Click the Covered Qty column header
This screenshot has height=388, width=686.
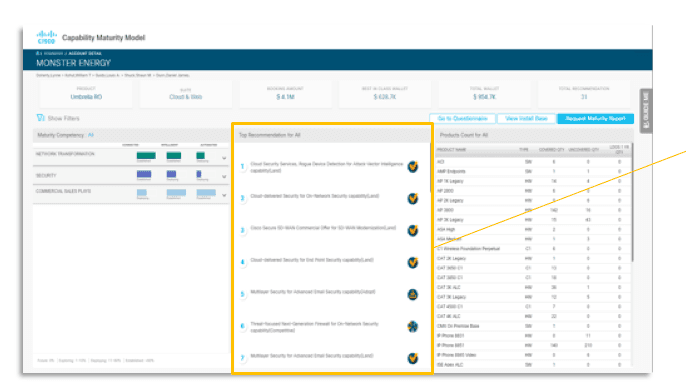551,150
